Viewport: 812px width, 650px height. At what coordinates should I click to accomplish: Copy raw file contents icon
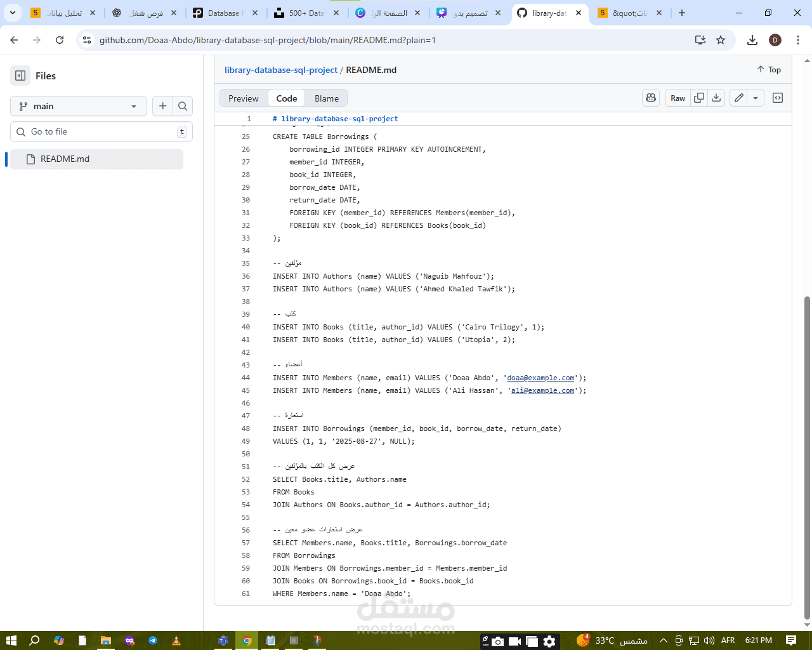click(699, 98)
